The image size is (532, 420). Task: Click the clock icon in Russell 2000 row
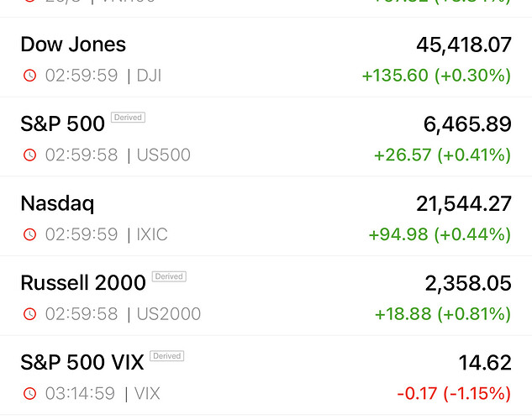click(30, 314)
